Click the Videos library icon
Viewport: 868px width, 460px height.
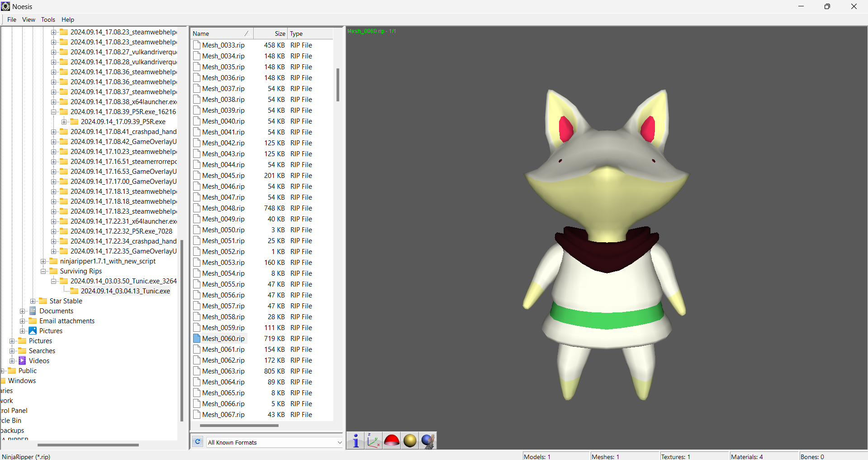pyautogui.click(x=22, y=360)
